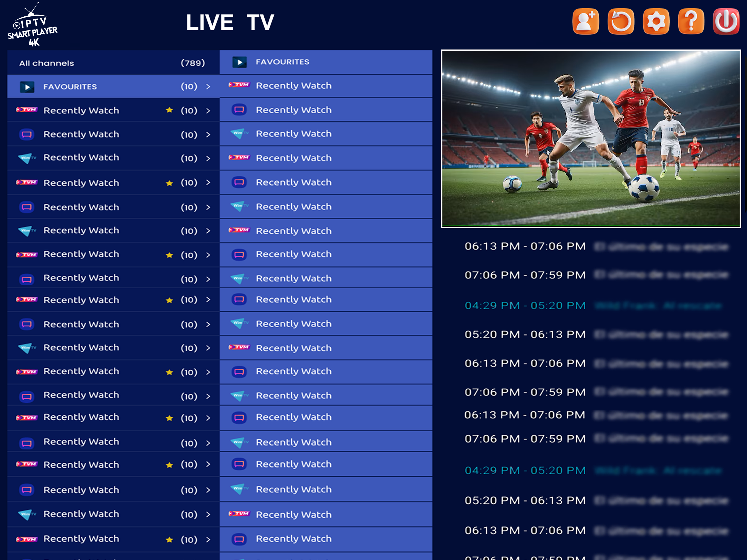Open first Recently Watch channel in right panel

[x=293, y=86]
